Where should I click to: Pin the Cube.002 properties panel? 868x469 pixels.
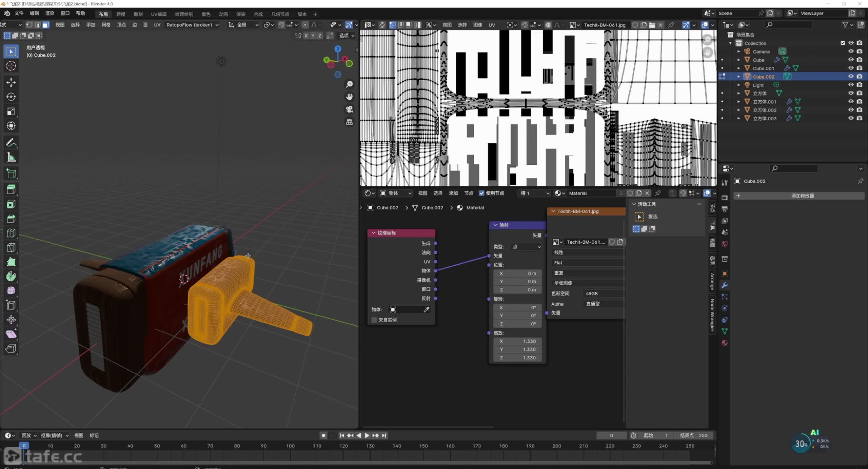pyautogui.click(x=861, y=181)
